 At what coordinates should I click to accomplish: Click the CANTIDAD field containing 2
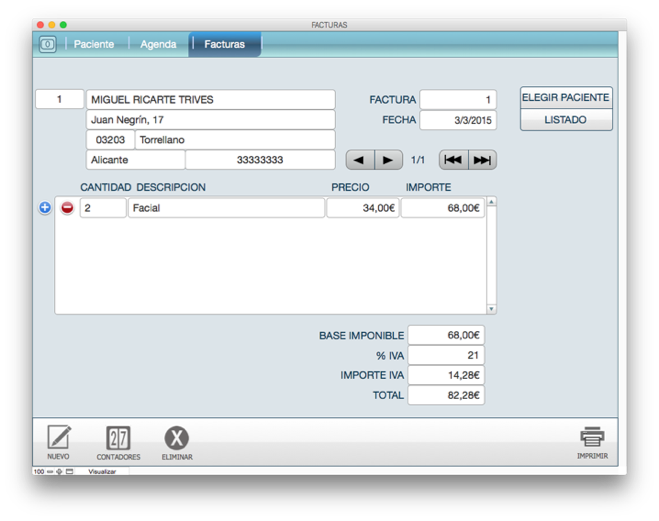click(x=102, y=208)
